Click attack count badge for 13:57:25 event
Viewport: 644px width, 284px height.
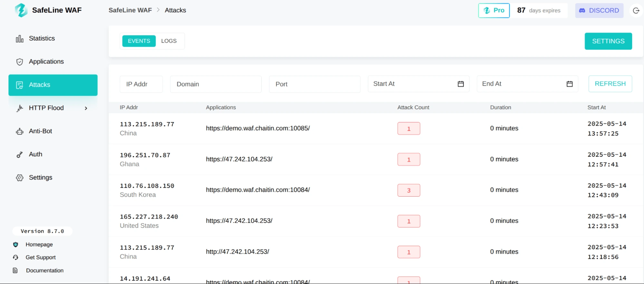tap(409, 129)
